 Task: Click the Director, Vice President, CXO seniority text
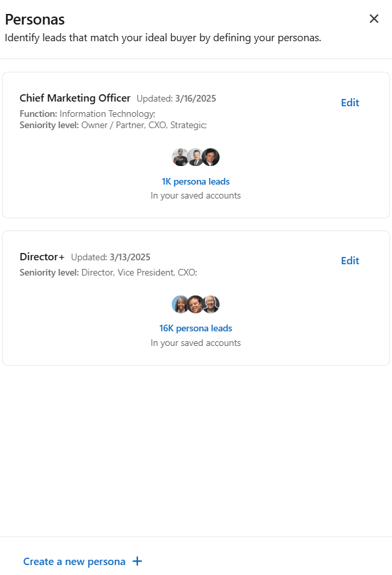[x=139, y=272]
